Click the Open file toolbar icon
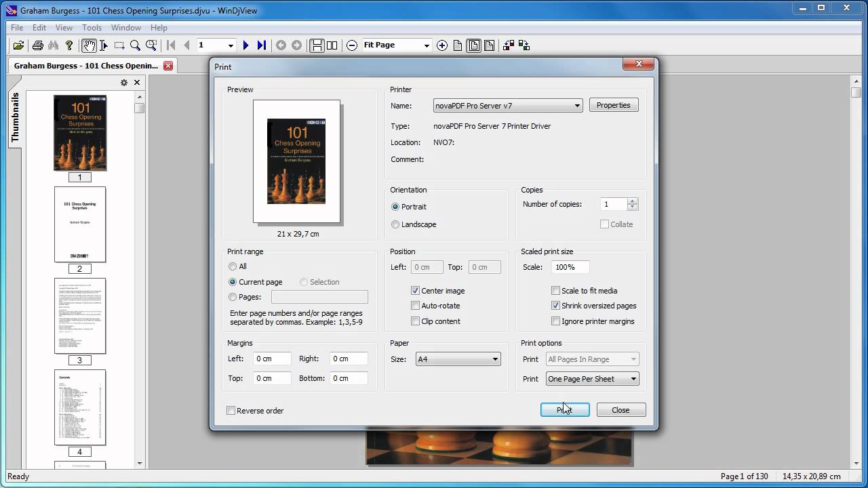 (18, 45)
